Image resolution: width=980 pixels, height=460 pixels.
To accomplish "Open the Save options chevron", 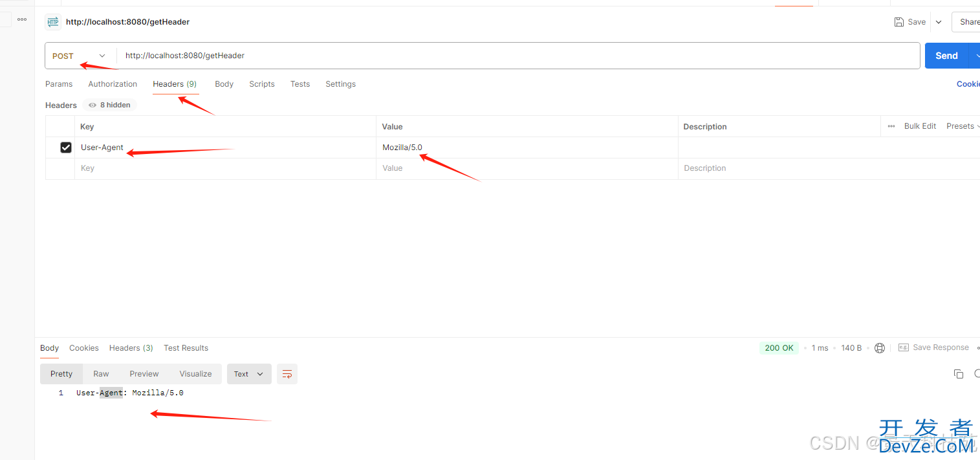I will click(939, 22).
